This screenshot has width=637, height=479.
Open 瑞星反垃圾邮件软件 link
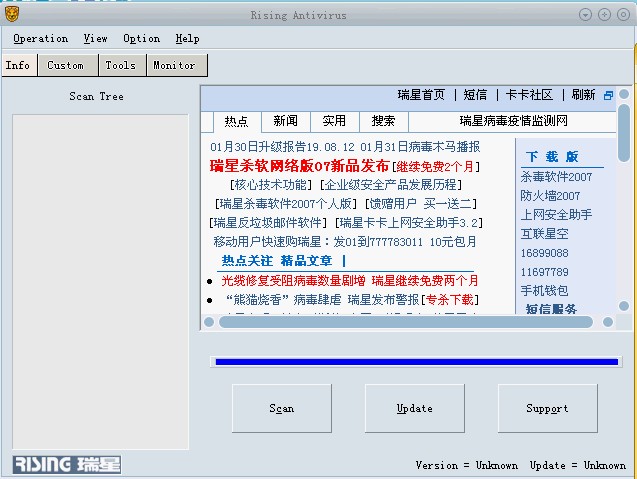point(268,223)
